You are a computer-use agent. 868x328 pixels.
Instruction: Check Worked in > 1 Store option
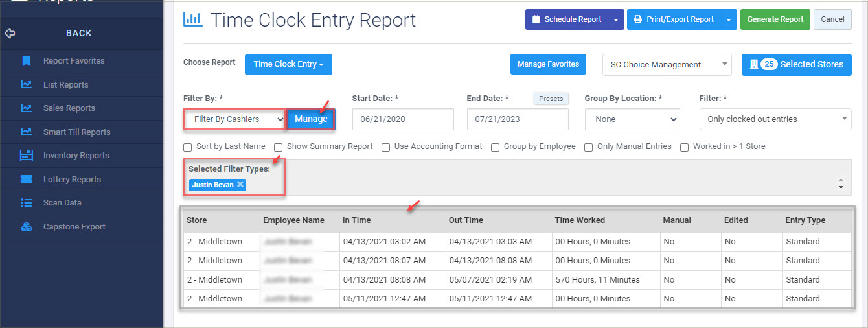(x=684, y=147)
